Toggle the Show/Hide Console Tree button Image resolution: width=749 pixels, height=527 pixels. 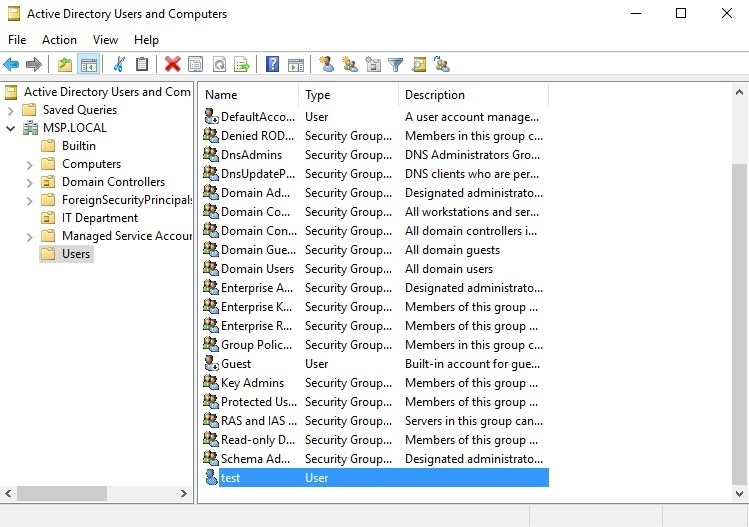88,65
